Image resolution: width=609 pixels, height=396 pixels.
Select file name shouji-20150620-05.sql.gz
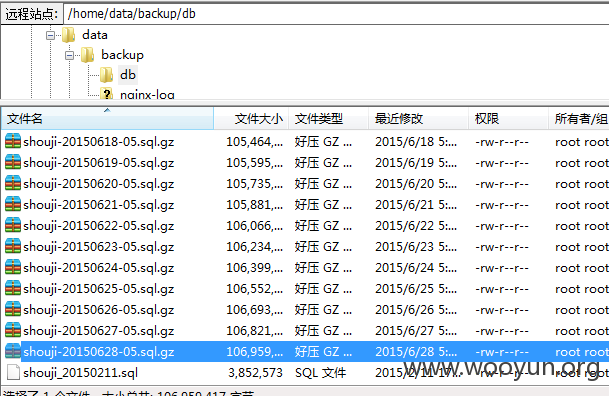tap(99, 184)
